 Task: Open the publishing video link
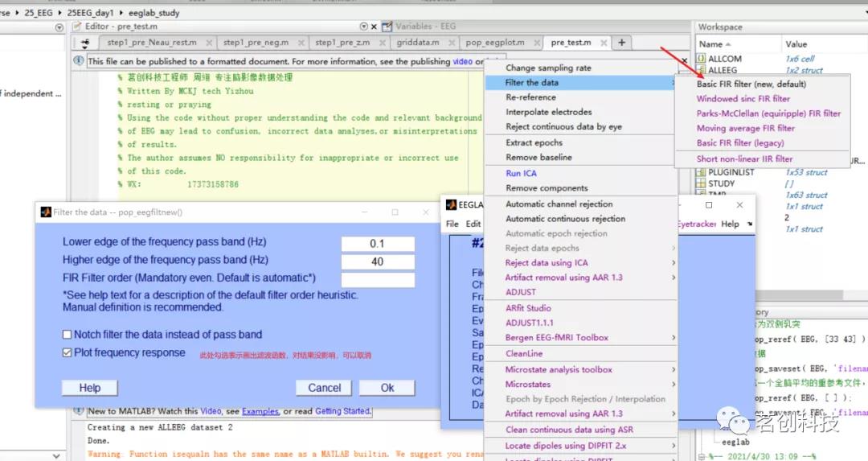tap(462, 61)
